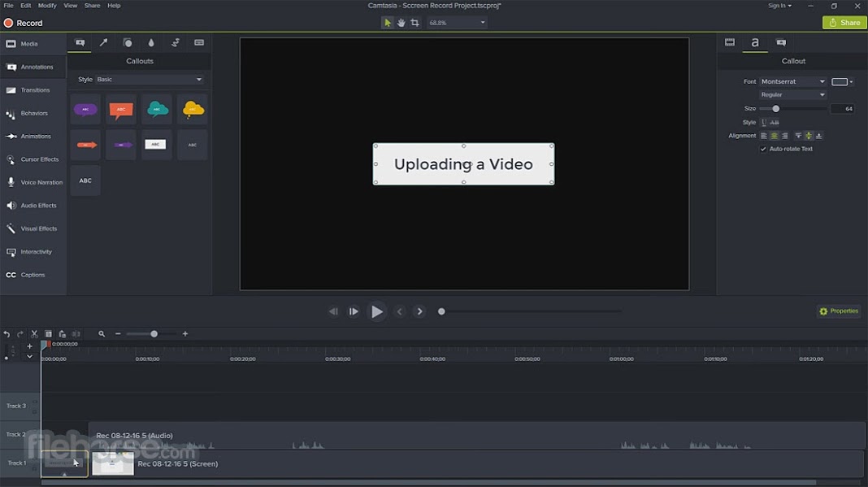
Task: Open the text color swatch picker
Action: pyautogui.click(x=840, y=82)
